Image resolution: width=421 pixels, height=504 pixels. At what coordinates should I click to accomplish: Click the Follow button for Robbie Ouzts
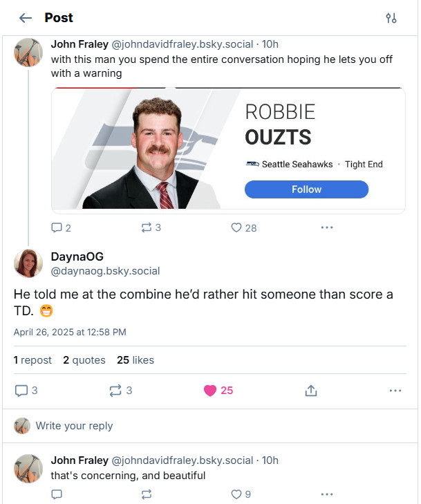[306, 189]
